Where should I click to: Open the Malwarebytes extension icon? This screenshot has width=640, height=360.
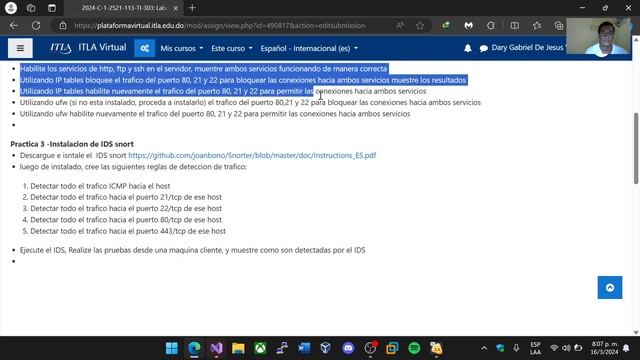tap(469, 25)
